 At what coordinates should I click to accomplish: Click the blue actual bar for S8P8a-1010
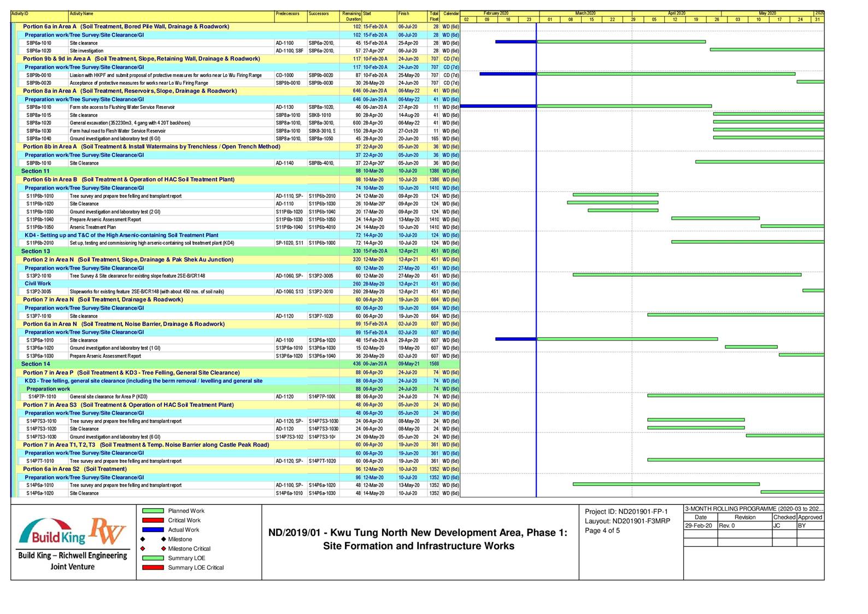(498, 106)
